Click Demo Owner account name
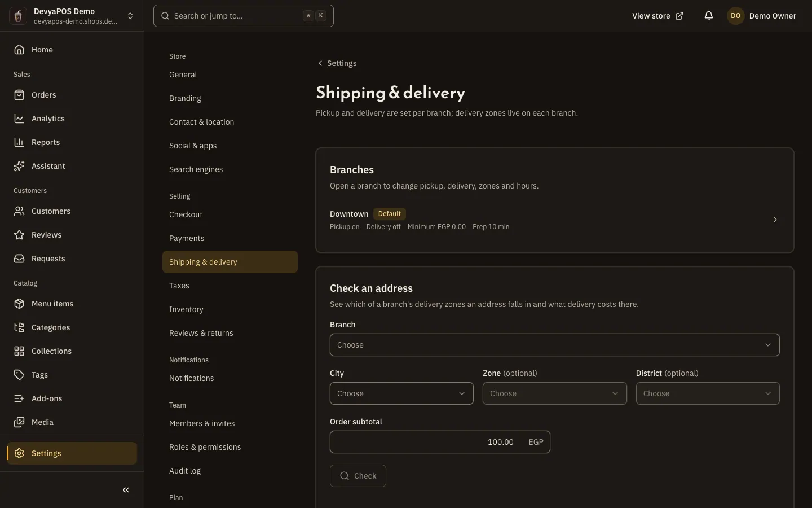812x508 pixels. (x=773, y=16)
